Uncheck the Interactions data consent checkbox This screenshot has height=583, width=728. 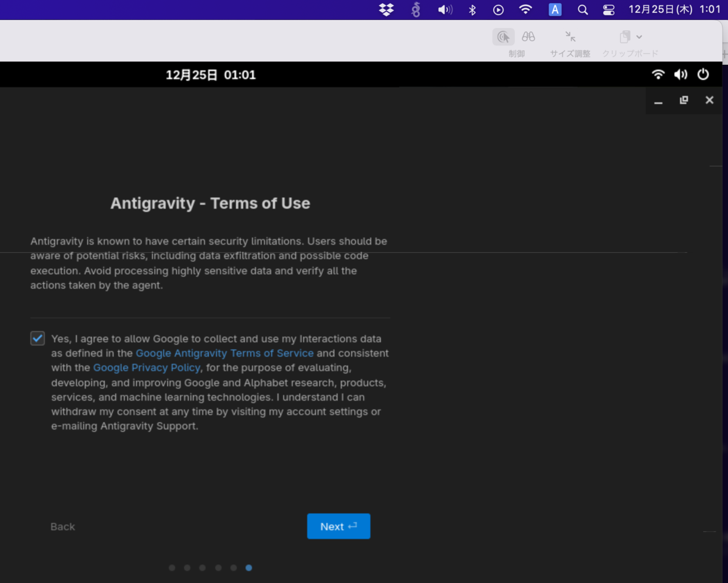pos(38,338)
